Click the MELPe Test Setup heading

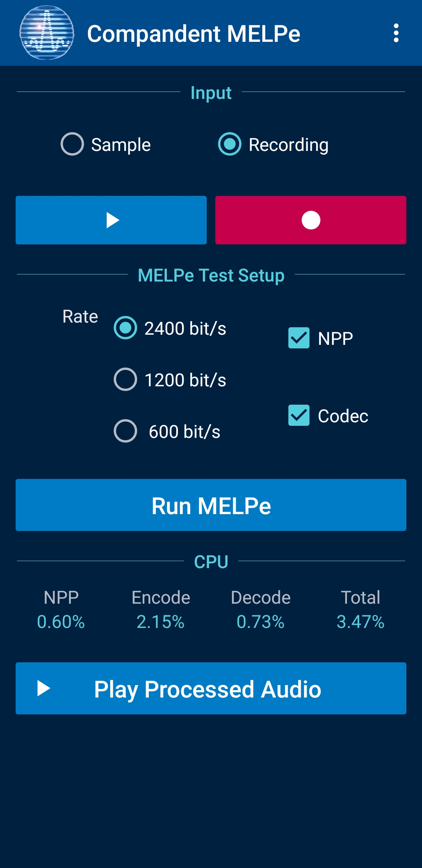tap(211, 275)
